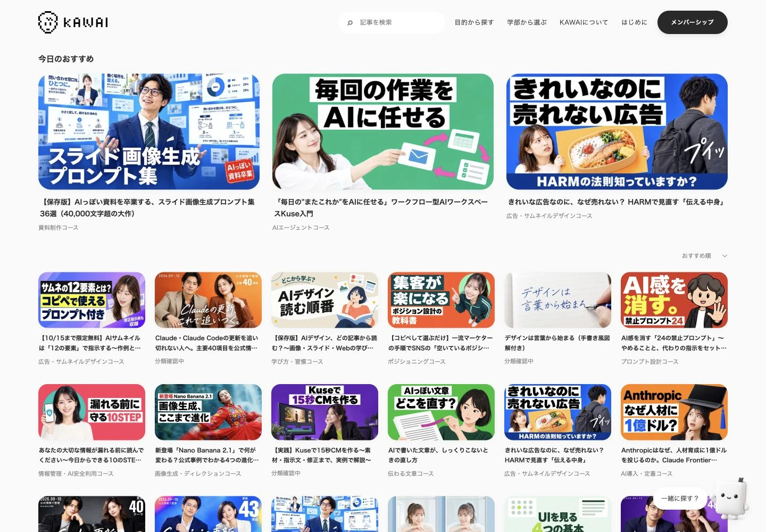Click the 一緒に探す？ chat bubble
Viewport: 766px width, 532px height.
coord(680,498)
